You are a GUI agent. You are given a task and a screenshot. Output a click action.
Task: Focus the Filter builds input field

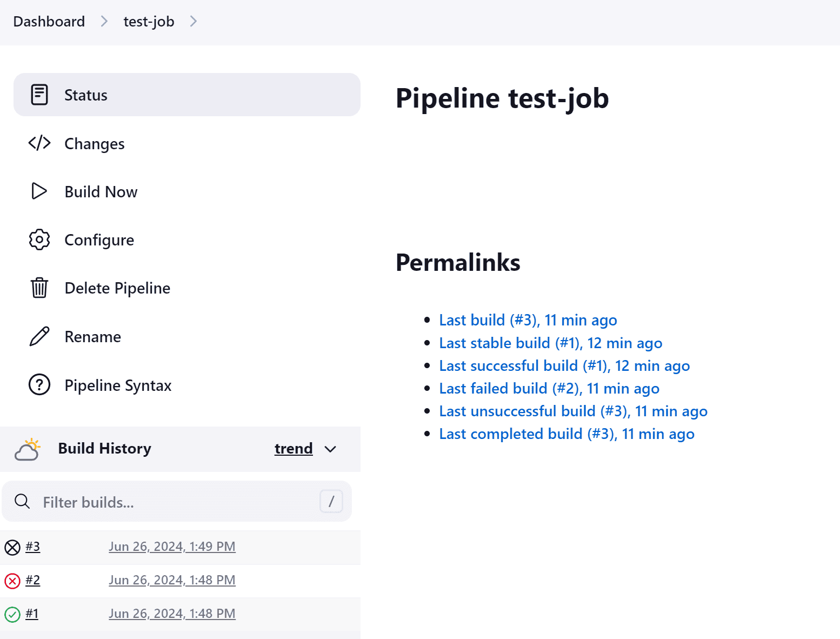[x=177, y=502]
